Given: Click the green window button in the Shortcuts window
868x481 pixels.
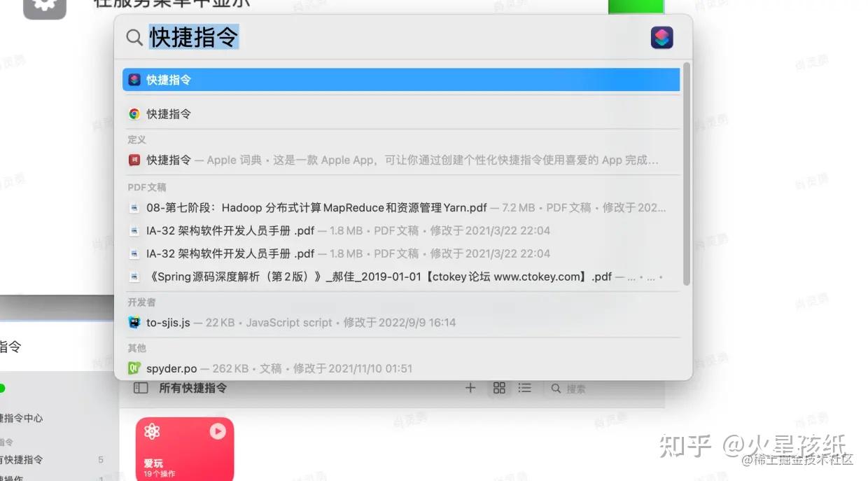Looking at the screenshot, I should pos(2,388).
